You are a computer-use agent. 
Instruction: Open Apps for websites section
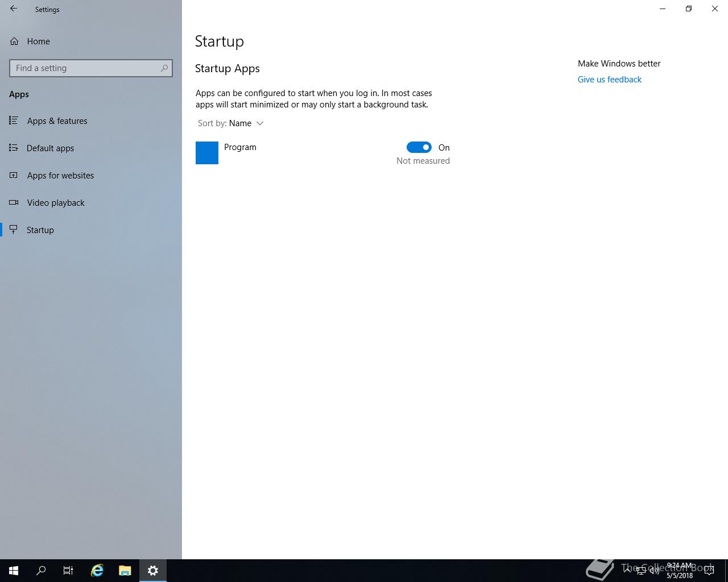pos(91,176)
